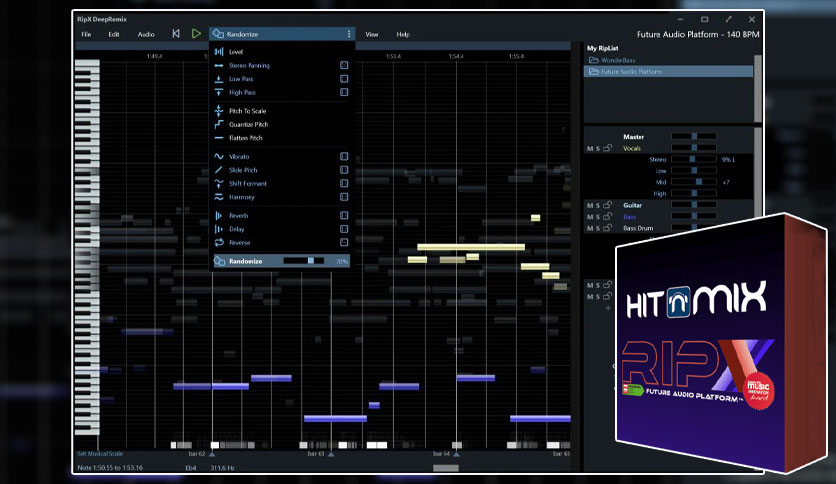Select the Bass Drum layer name

point(638,228)
